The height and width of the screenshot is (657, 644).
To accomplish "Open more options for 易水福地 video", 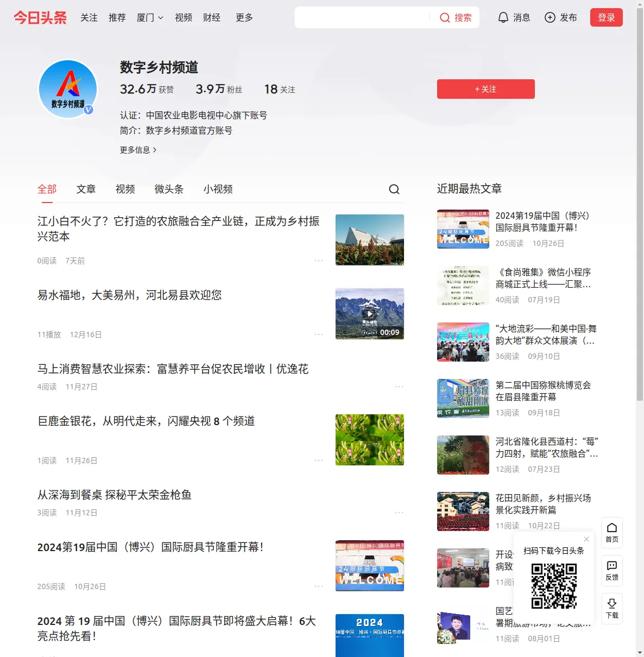I will [x=319, y=334].
